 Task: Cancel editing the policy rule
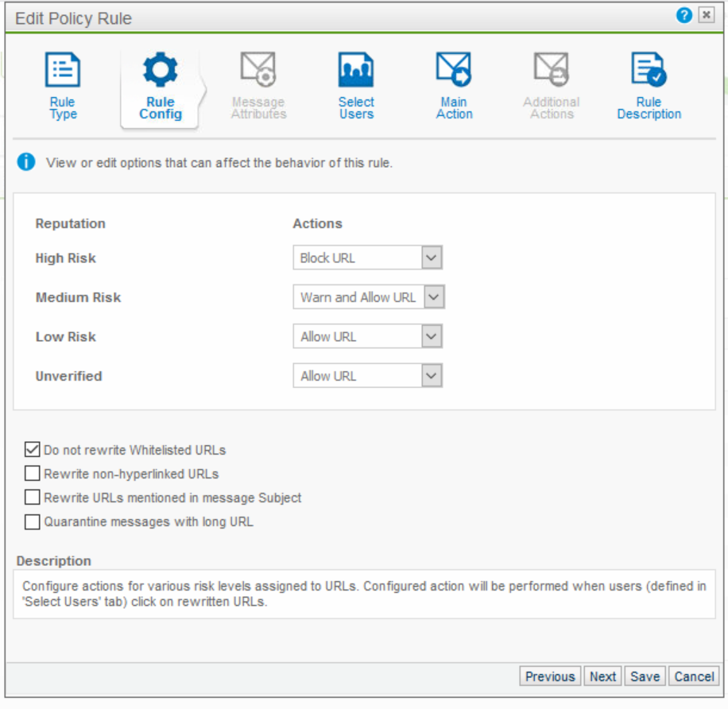coord(694,676)
